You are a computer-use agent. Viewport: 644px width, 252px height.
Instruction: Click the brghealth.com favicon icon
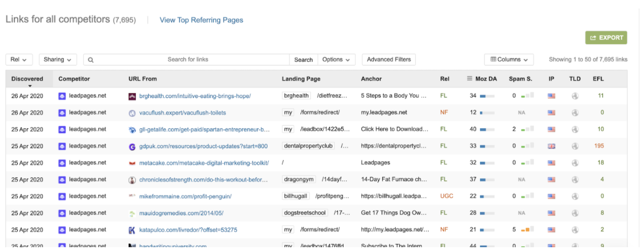(x=132, y=96)
